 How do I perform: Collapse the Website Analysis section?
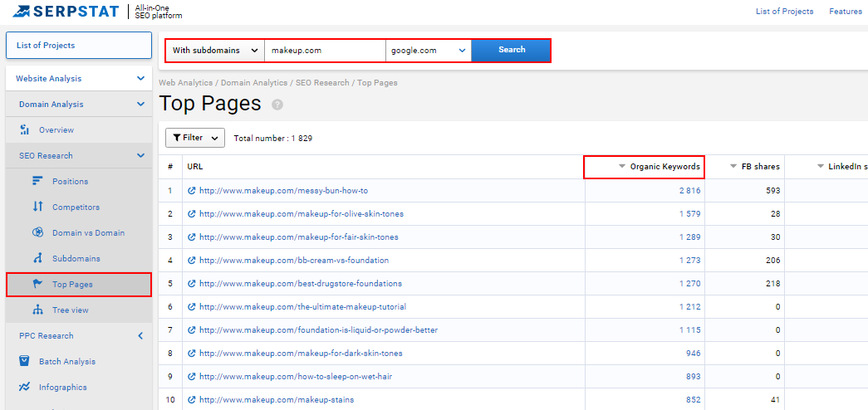point(140,79)
